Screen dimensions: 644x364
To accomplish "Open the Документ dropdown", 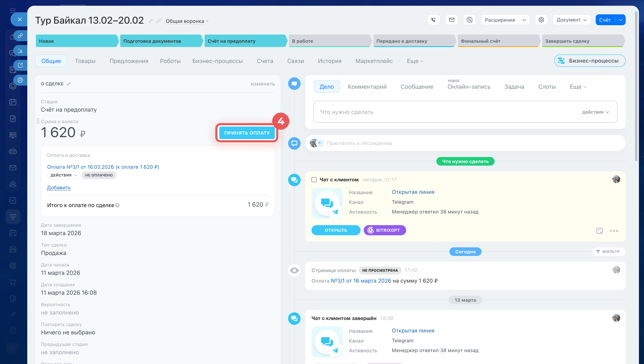I will point(572,20).
